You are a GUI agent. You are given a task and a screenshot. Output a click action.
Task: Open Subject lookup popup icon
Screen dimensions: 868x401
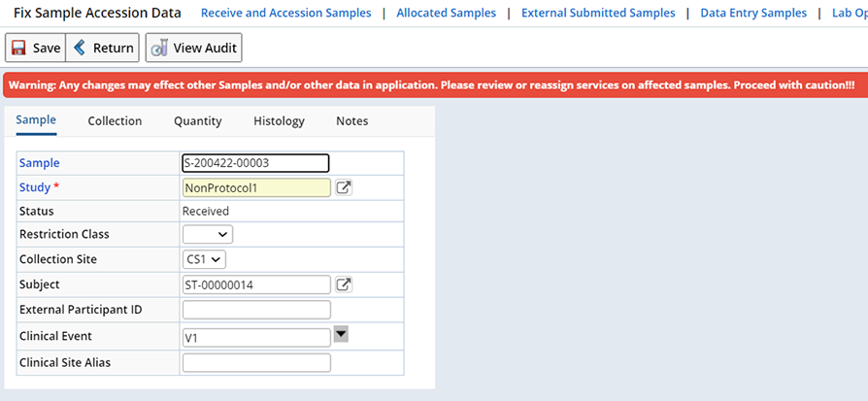coord(344,285)
